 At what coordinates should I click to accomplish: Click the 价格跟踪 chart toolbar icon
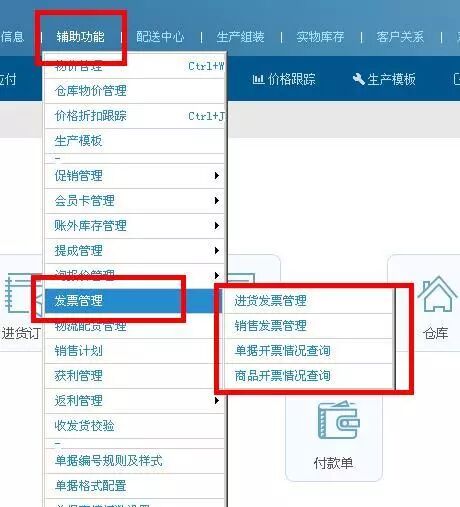[x=258, y=79]
